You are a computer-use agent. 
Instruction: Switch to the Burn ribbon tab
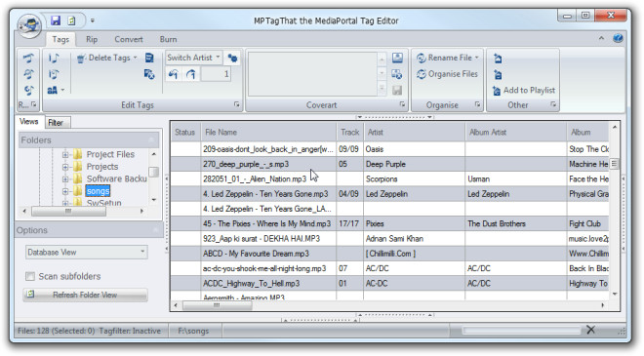168,39
